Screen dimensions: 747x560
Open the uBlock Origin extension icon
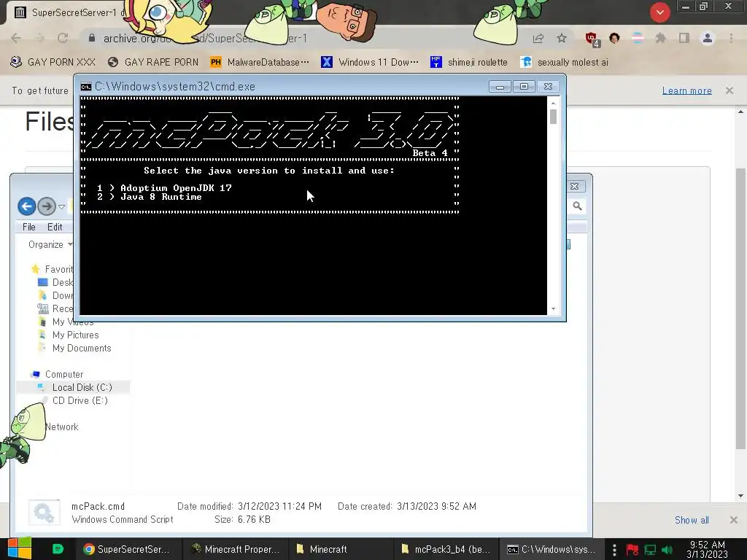point(592,39)
